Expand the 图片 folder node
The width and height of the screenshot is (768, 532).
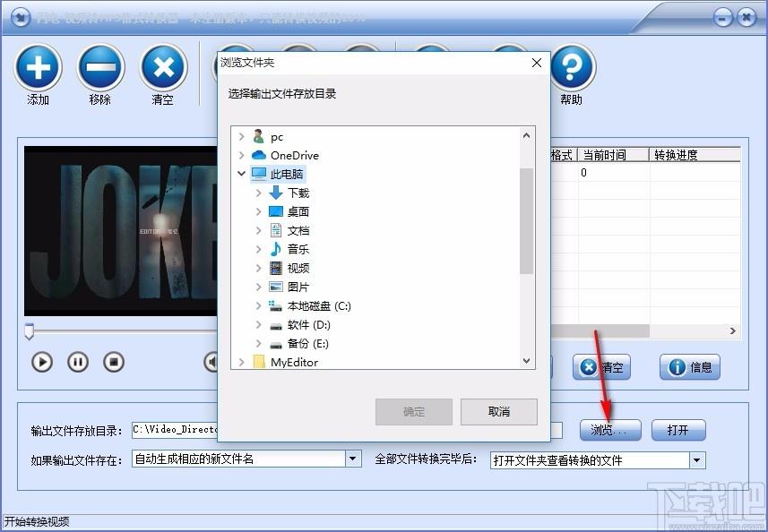[x=259, y=287]
